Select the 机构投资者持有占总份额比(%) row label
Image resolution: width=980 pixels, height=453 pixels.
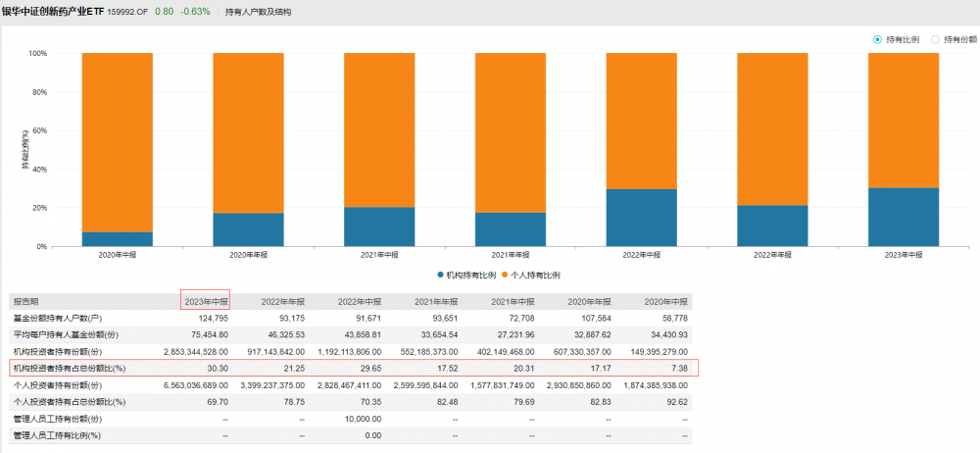point(69,368)
